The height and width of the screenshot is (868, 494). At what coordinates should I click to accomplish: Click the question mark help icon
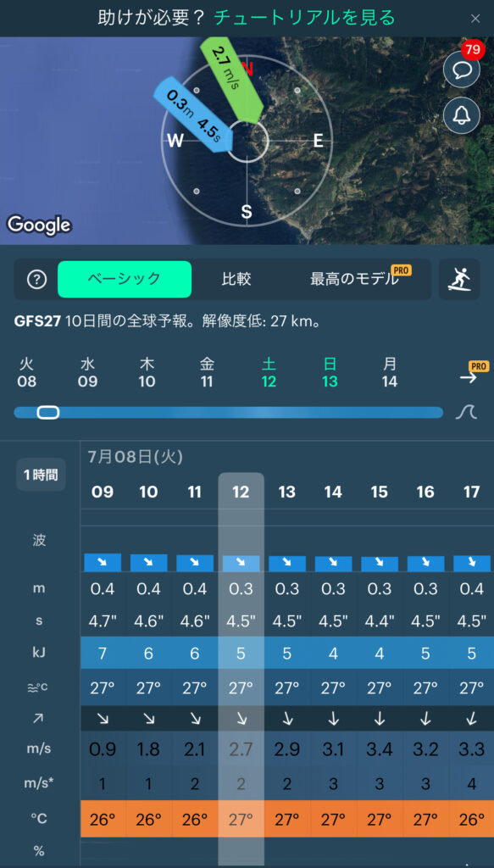click(x=36, y=280)
